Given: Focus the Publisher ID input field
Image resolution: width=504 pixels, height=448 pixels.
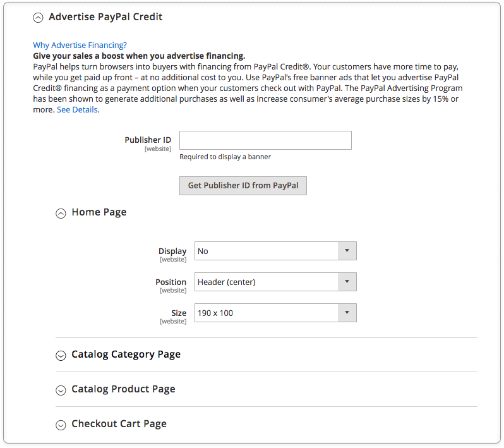Looking at the screenshot, I should 265,140.
